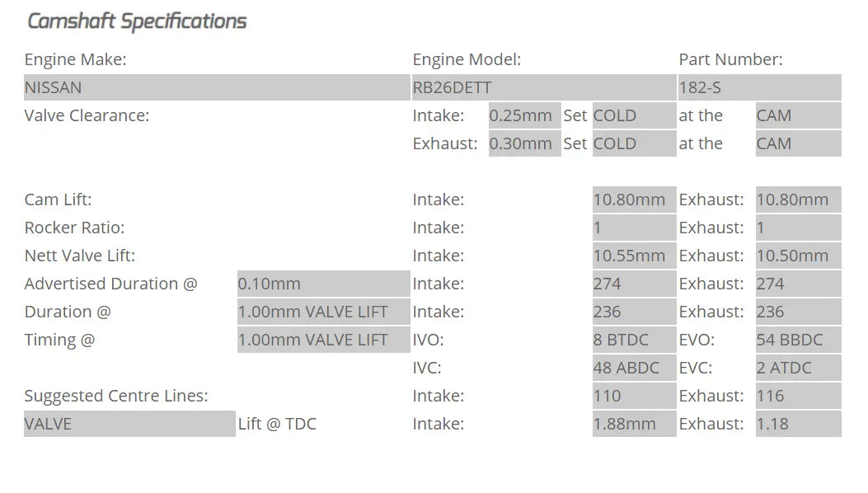Click exhaust centre line value 116
This screenshot has width=868, height=493.
(798, 396)
